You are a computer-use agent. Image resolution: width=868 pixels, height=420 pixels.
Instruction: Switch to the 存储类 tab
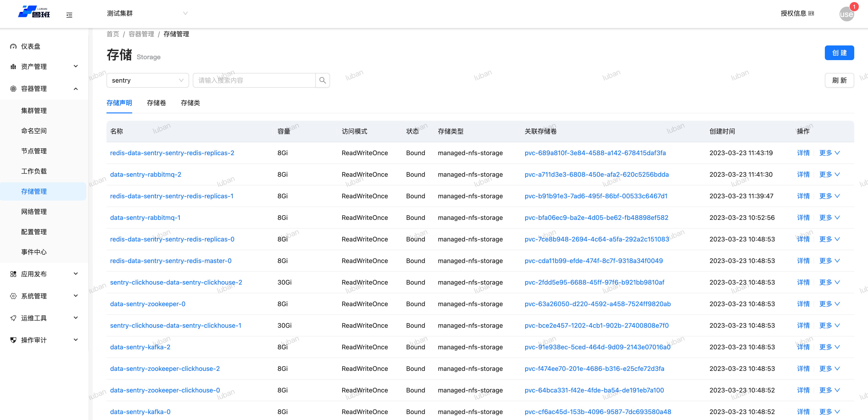(190, 103)
